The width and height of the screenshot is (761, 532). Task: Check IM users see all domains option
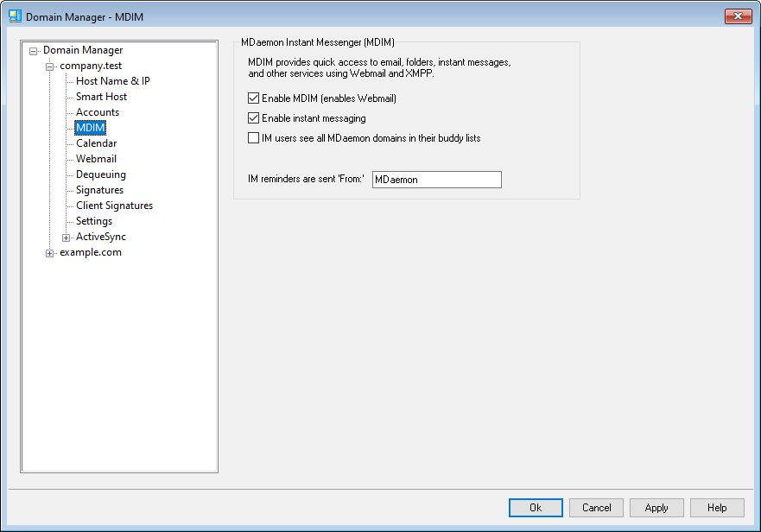pyautogui.click(x=254, y=138)
